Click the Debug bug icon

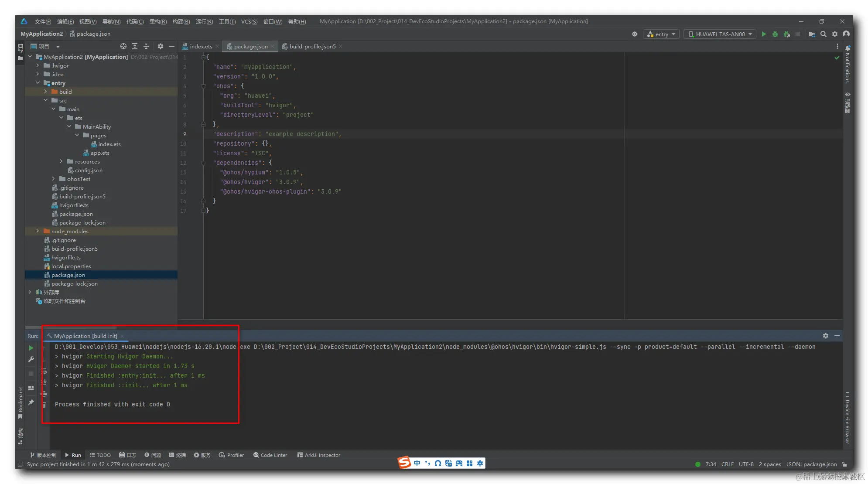[x=775, y=34]
